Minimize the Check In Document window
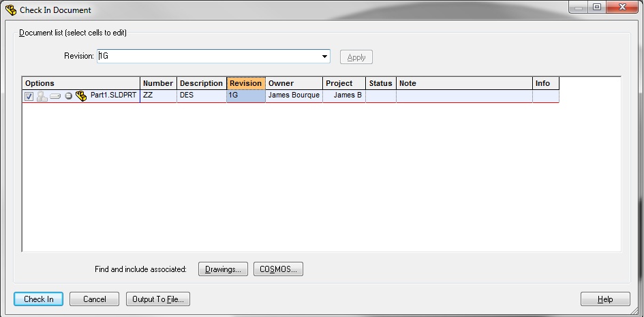The height and width of the screenshot is (317, 644). coord(579,7)
